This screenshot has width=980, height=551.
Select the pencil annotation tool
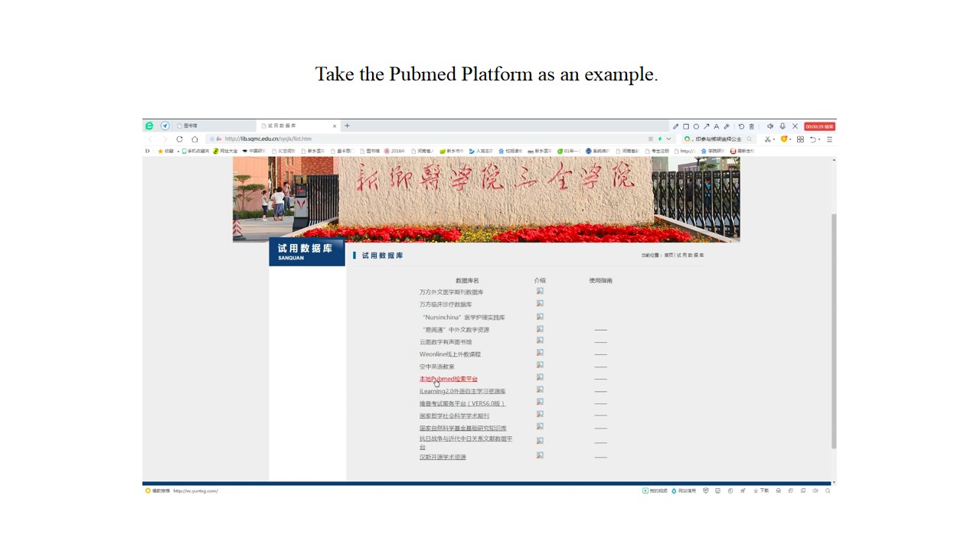click(x=675, y=126)
